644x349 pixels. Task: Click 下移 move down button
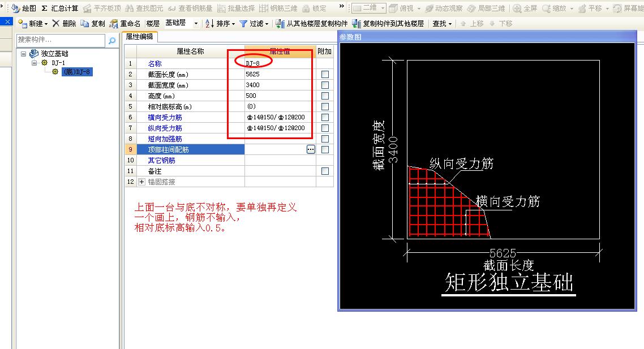(x=501, y=24)
